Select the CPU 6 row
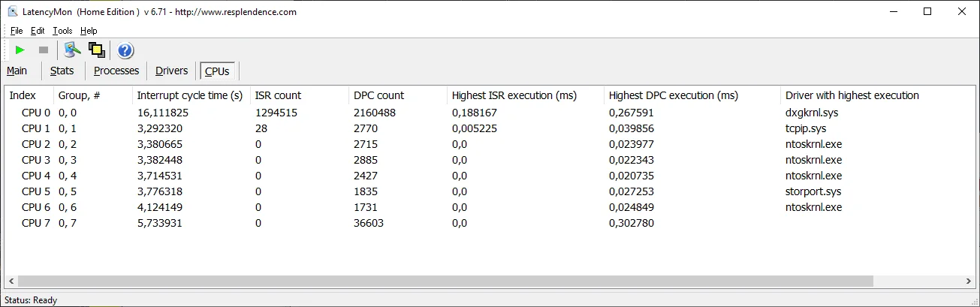The width and height of the screenshot is (980, 307). pyautogui.click(x=490, y=207)
